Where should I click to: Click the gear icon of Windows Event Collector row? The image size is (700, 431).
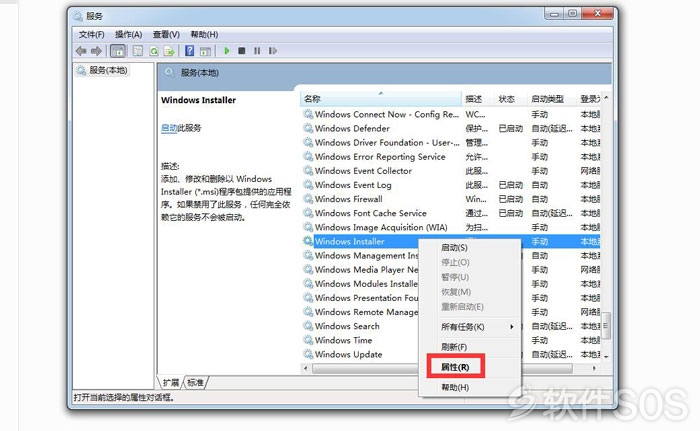coord(308,171)
